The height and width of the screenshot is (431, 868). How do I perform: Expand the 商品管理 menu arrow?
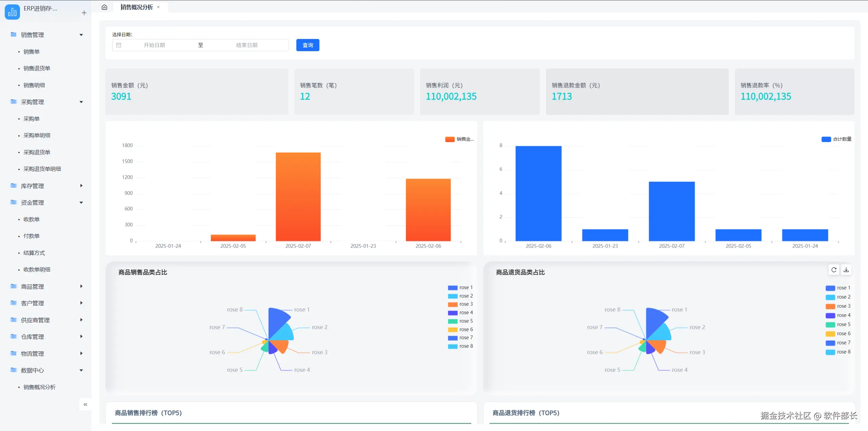pos(81,286)
